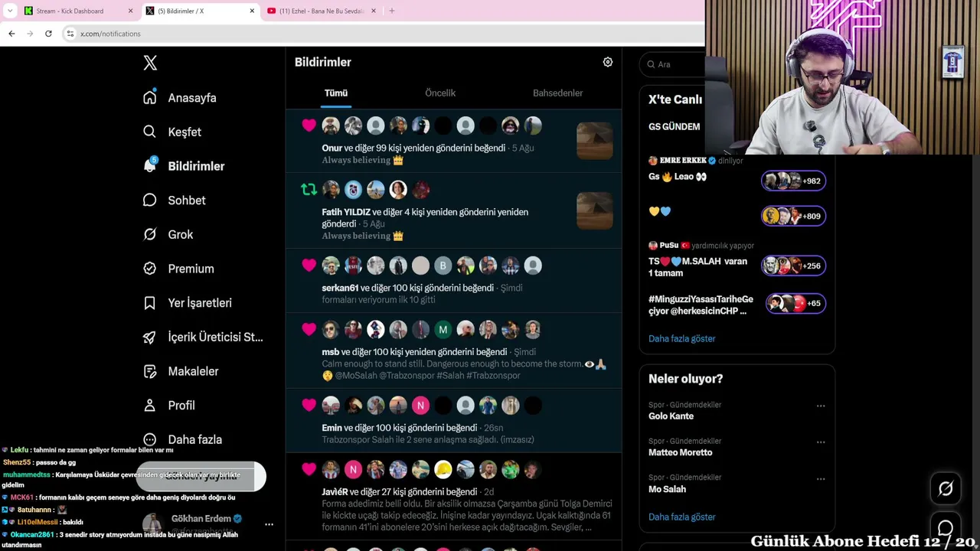Click Daha fazla göster under X'te Canlı

[681, 338]
